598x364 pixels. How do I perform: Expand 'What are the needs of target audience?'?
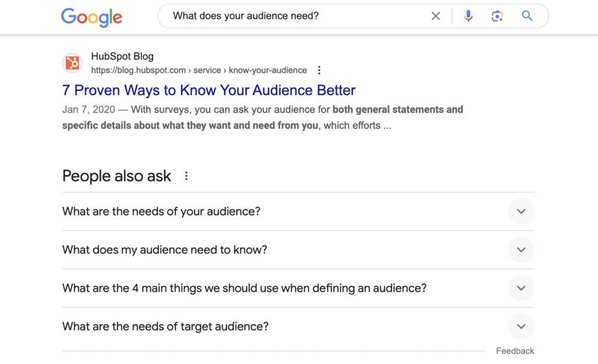(x=298, y=327)
